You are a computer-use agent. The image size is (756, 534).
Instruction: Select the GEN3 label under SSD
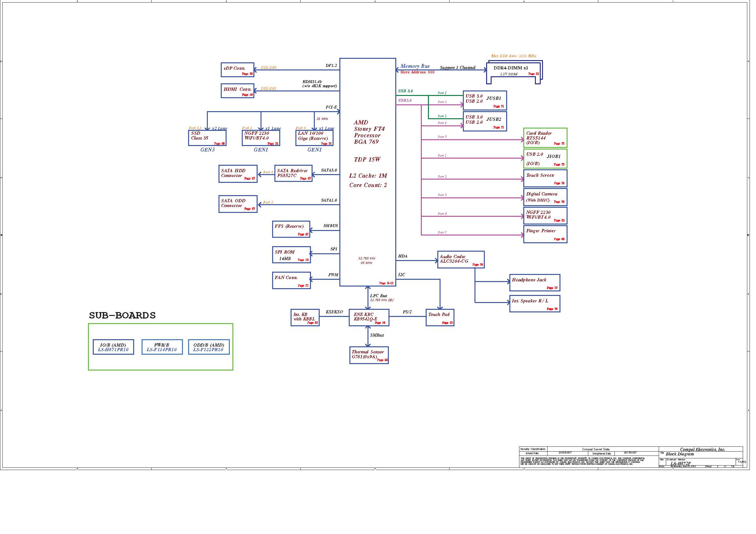pyautogui.click(x=208, y=150)
